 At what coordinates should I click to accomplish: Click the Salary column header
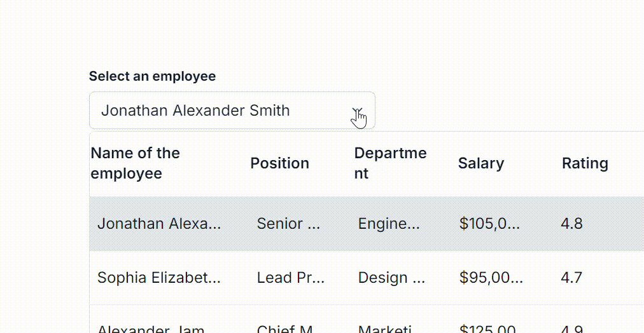pyautogui.click(x=481, y=163)
